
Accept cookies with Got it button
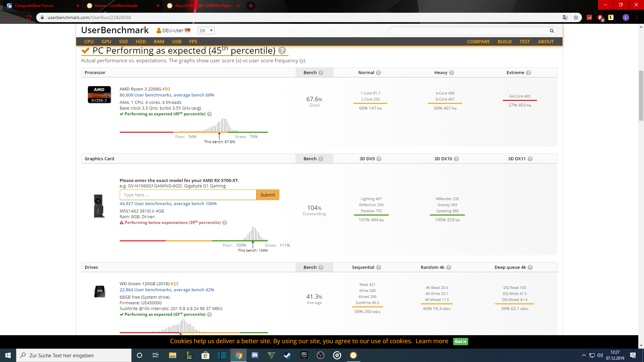(x=460, y=341)
